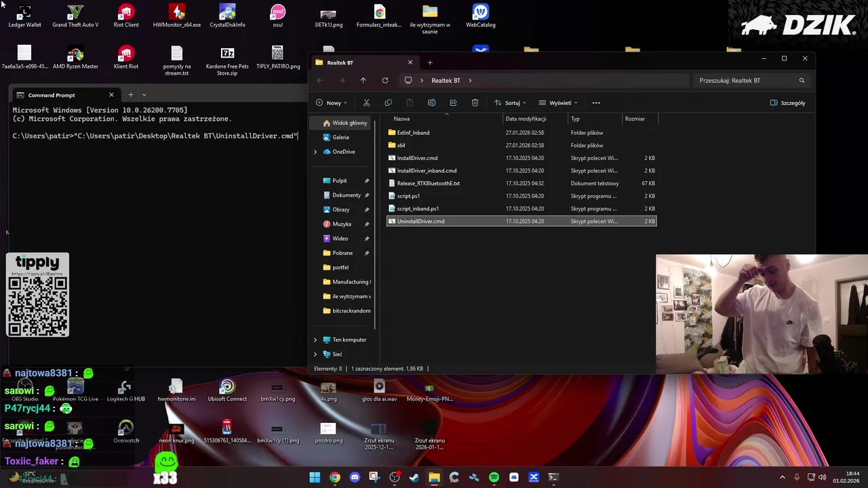The height and width of the screenshot is (488, 868).
Task: Open the Wyświetl view dropdown
Action: point(558,103)
